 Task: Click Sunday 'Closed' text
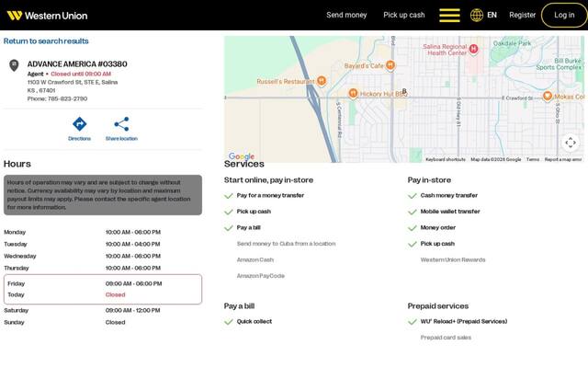115,323
